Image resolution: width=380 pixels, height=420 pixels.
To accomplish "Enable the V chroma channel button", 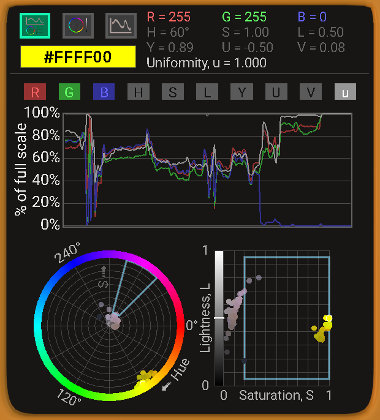I will (x=311, y=92).
